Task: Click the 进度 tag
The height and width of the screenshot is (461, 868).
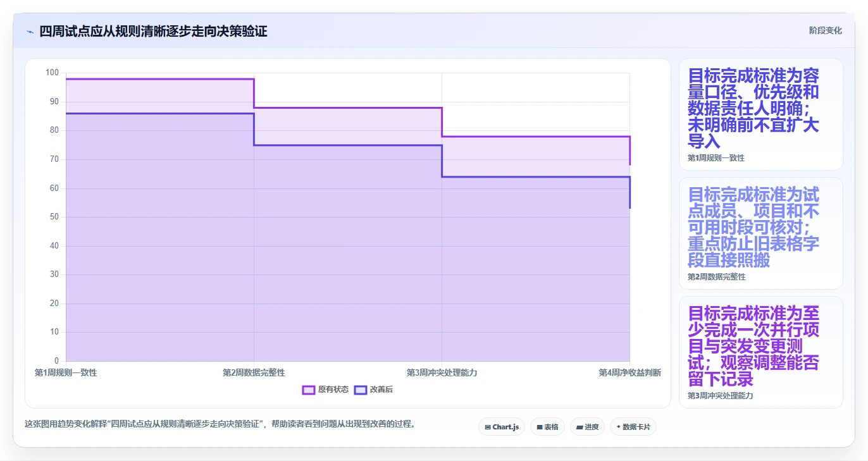Action: (x=587, y=427)
